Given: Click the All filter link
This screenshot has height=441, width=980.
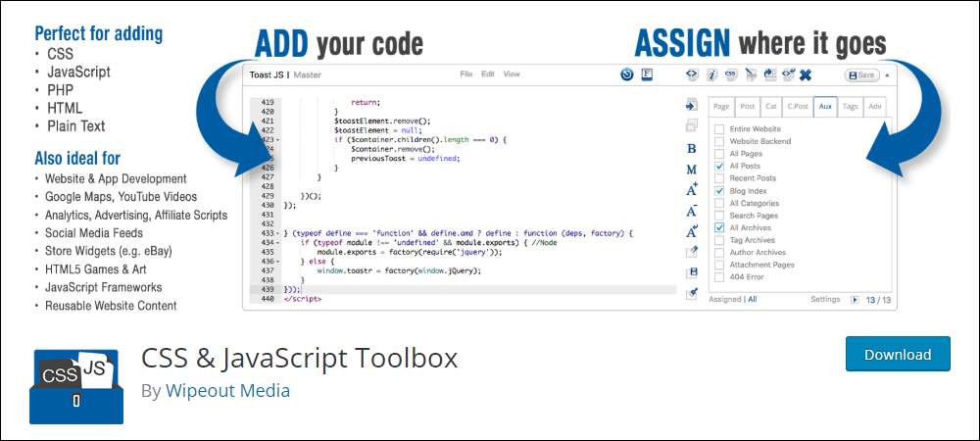Looking at the screenshot, I should (x=753, y=299).
